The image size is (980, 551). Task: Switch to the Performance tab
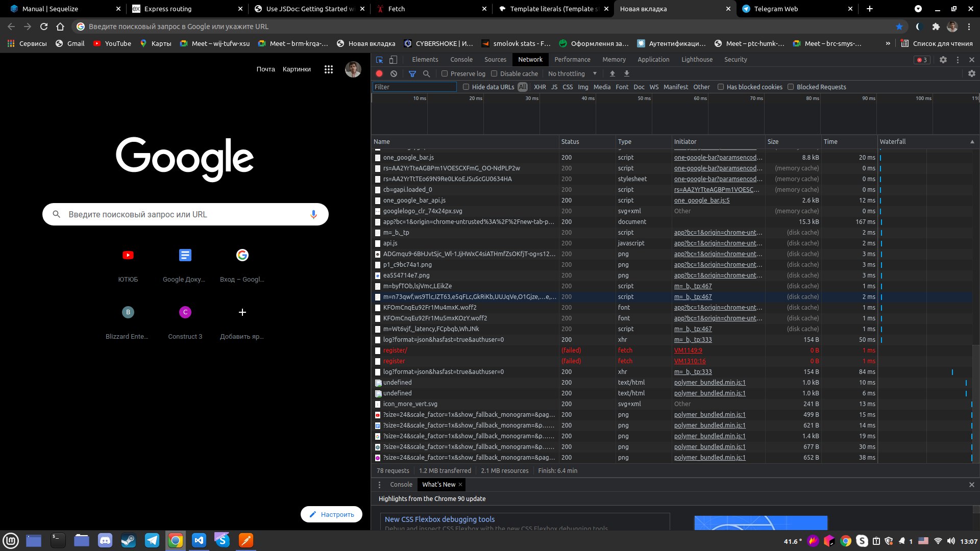572,60
